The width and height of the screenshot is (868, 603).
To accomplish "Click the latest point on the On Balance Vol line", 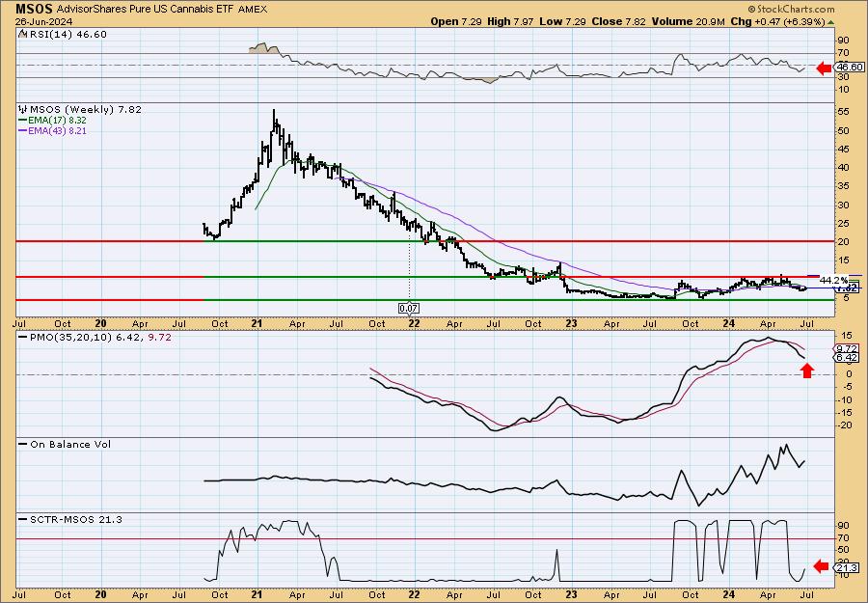I will click(x=803, y=461).
